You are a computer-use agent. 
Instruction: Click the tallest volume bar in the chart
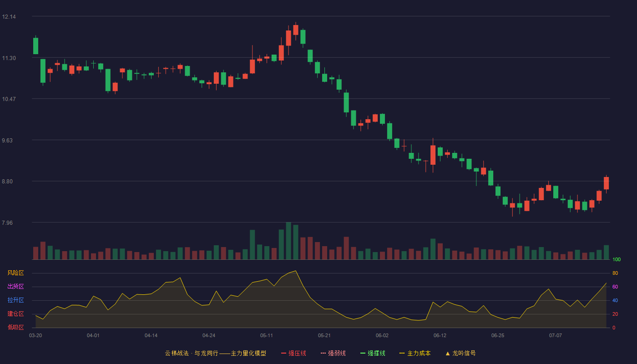[288, 241]
